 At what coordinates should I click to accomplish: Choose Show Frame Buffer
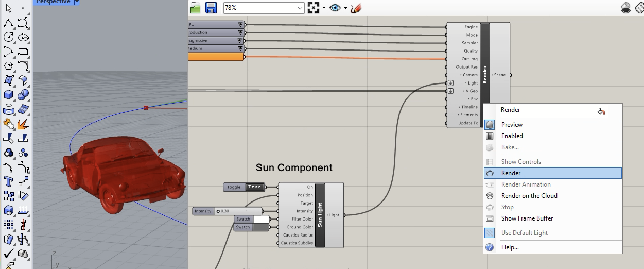[x=553, y=218]
